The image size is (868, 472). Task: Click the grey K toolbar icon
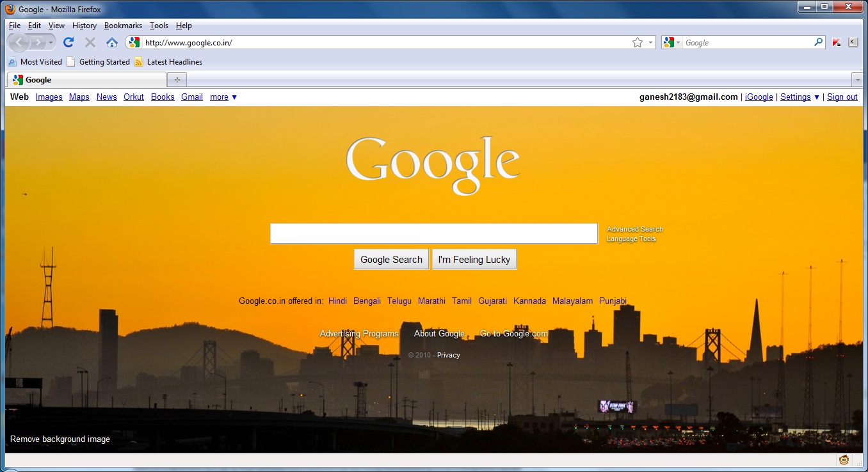coord(853,42)
